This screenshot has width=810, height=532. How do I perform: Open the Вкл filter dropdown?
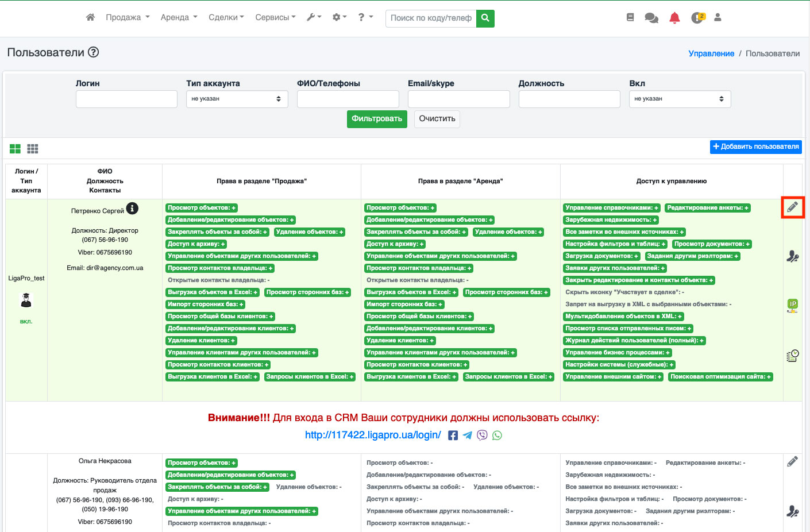pos(680,99)
